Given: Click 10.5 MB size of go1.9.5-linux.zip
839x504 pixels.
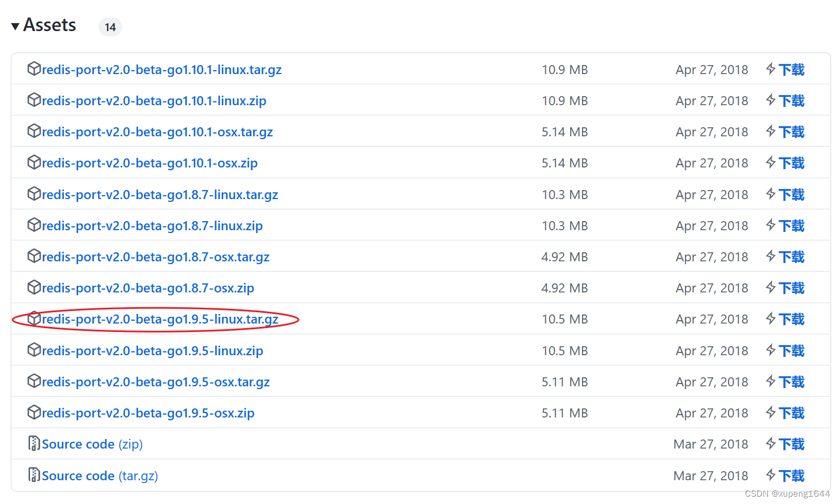Looking at the screenshot, I should (x=565, y=351).
